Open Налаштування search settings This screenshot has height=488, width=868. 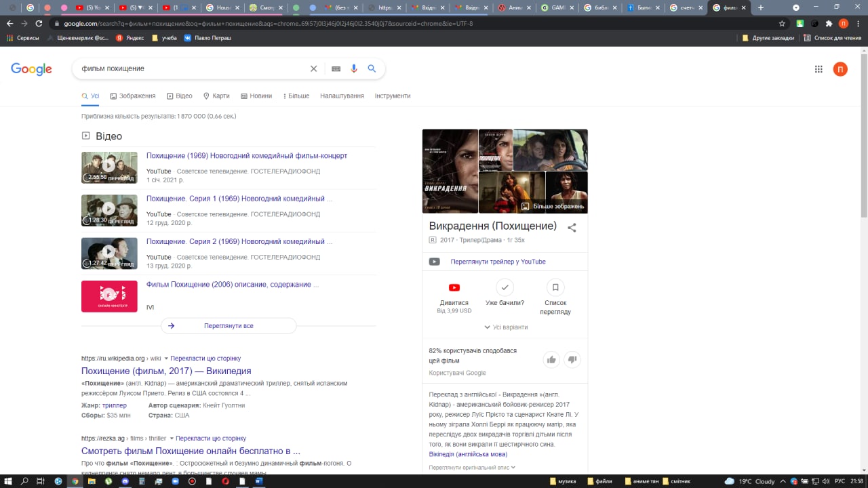[342, 96]
